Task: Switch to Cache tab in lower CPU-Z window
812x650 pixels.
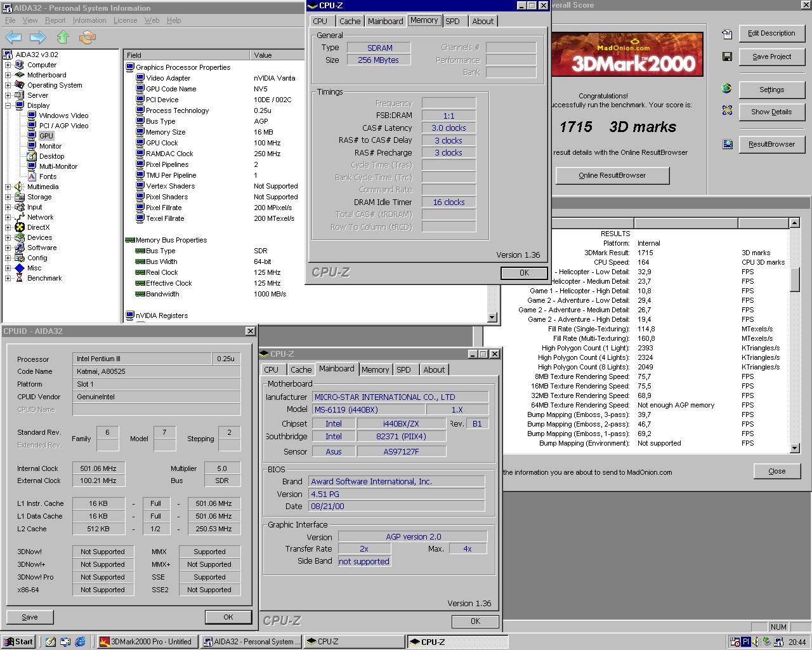Action: click(x=301, y=369)
